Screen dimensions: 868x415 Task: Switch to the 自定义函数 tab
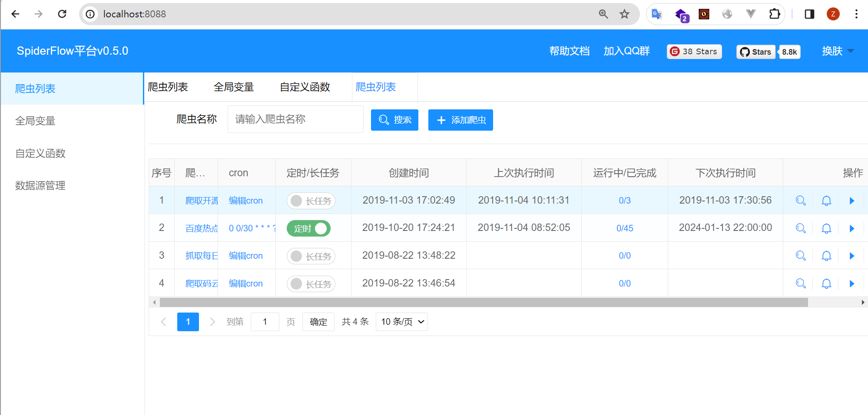click(305, 87)
